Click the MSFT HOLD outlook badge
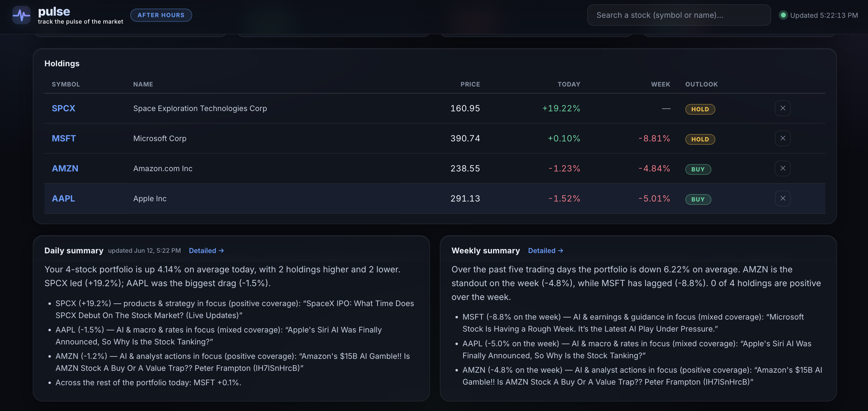This screenshot has height=411, width=868. coord(700,139)
